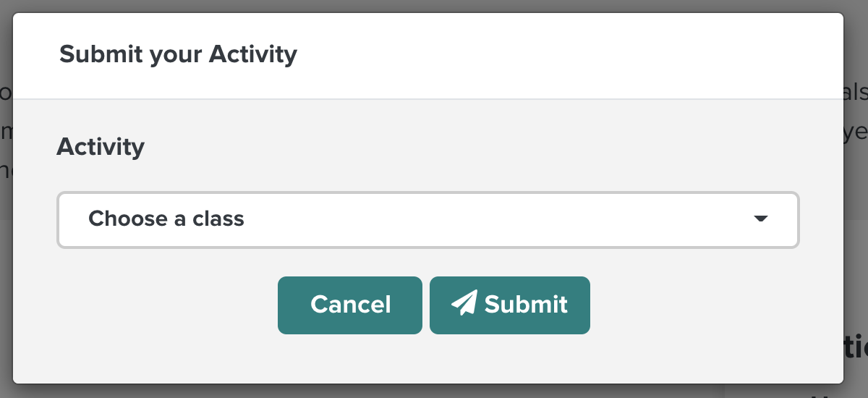Click the dropdown caret arrow icon

[760, 219]
